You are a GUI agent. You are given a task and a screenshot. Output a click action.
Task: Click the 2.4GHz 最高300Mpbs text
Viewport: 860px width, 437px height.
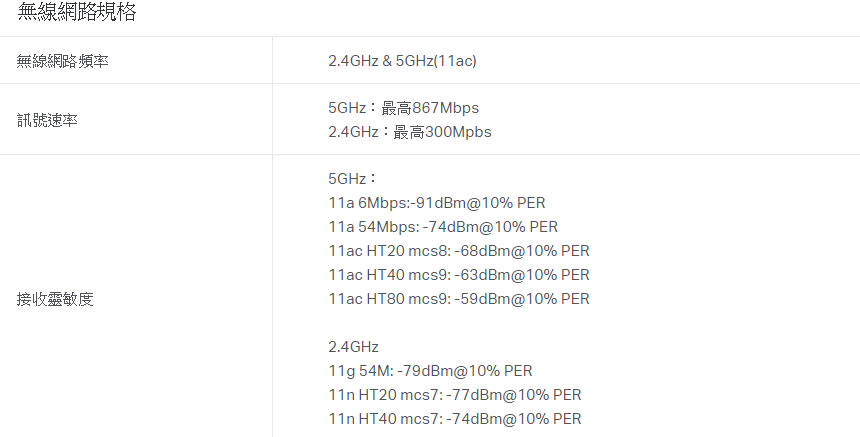pyautogui.click(x=410, y=132)
